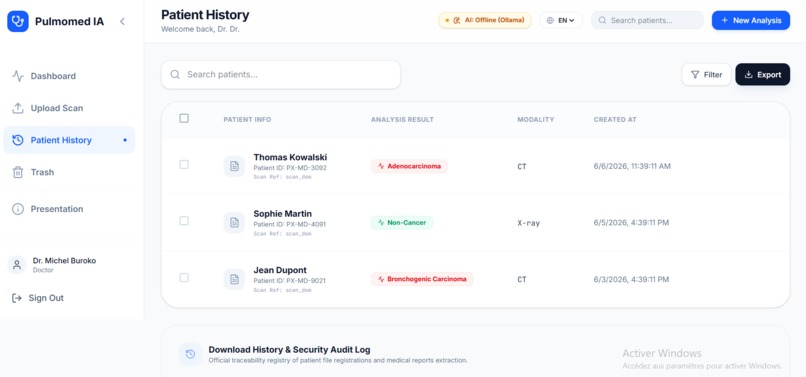The image size is (806, 377).
Task: Open the EN language dropdown
Action: [561, 21]
